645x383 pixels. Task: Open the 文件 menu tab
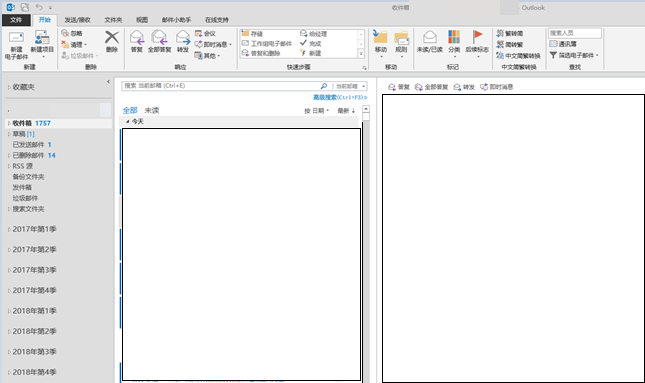coord(16,20)
